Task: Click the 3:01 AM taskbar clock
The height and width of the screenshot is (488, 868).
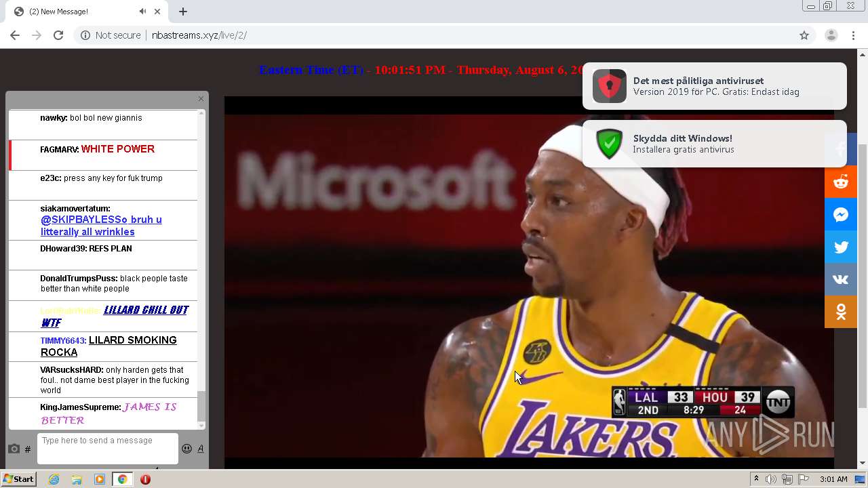Action: pos(833,479)
